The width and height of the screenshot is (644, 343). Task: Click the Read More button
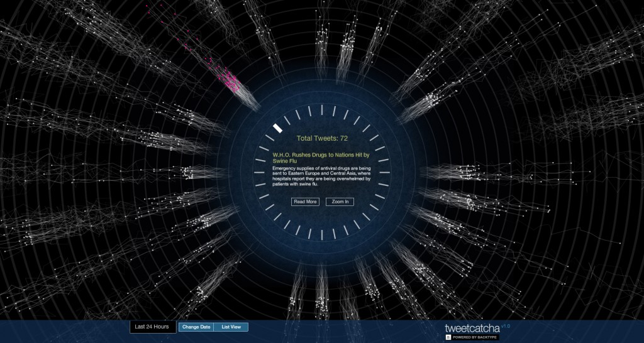coord(305,202)
